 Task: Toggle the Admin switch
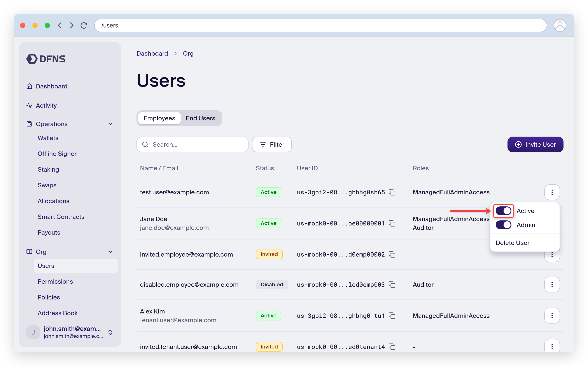click(503, 225)
